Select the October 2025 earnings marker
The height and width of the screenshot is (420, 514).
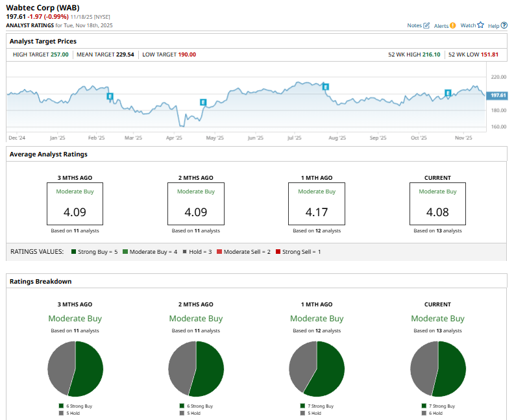tap(448, 93)
